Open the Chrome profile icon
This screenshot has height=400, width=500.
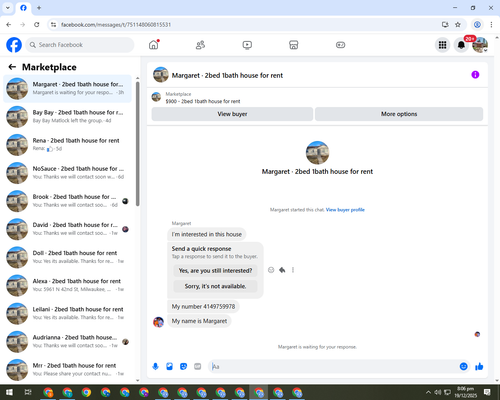[477, 24]
